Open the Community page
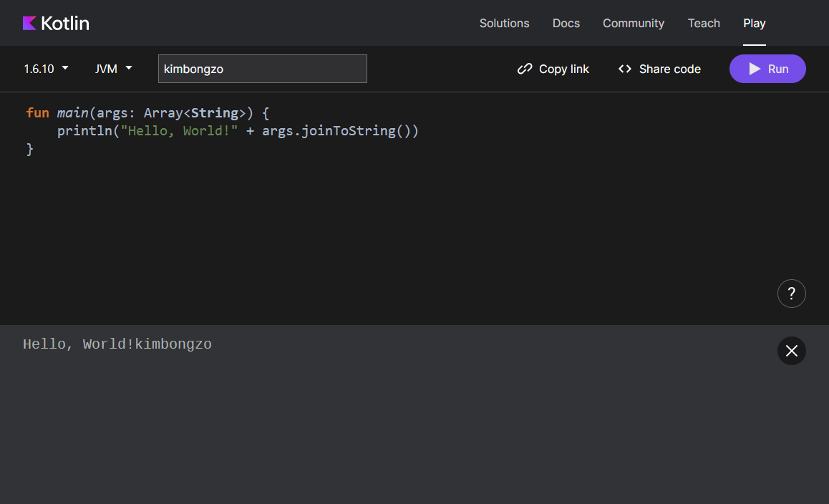Viewport: 829px width, 504px height. tap(633, 23)
